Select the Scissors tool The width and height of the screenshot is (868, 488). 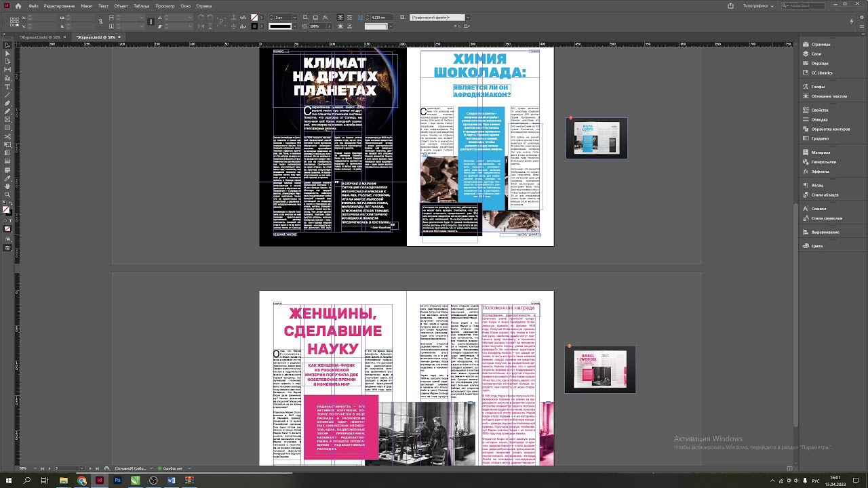[x=7, y=136]
